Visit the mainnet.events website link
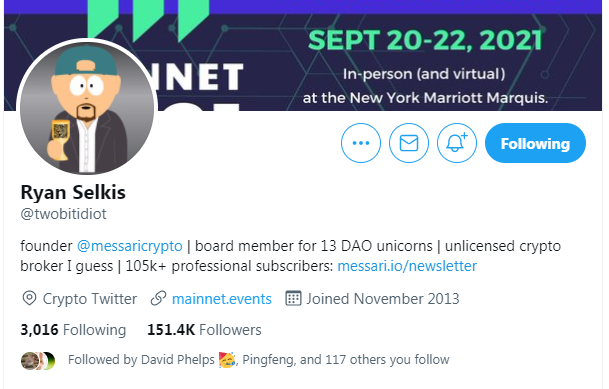The width and height of the screenshot is (609, 389). point(222,299)
